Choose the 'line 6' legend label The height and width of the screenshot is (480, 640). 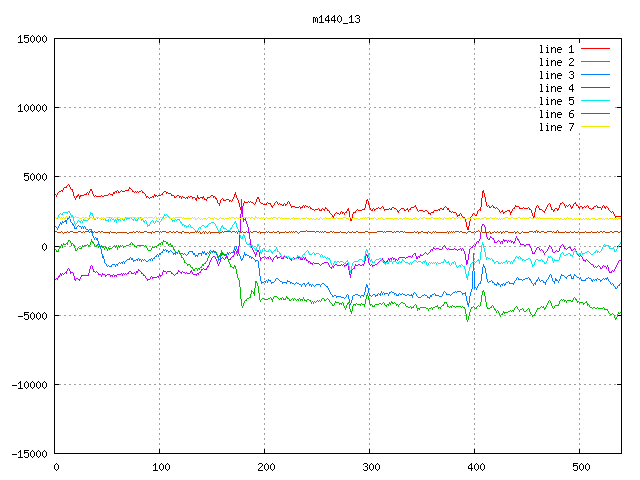tap(557, 114)
